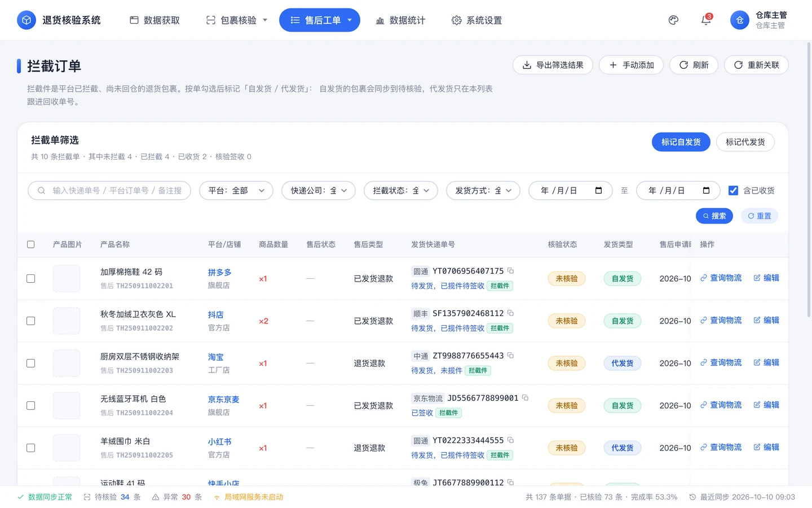The height and width of the screenshot is (508, 812).
Task: Go to 系统设置 in top navigation
Action: point(477,20)
